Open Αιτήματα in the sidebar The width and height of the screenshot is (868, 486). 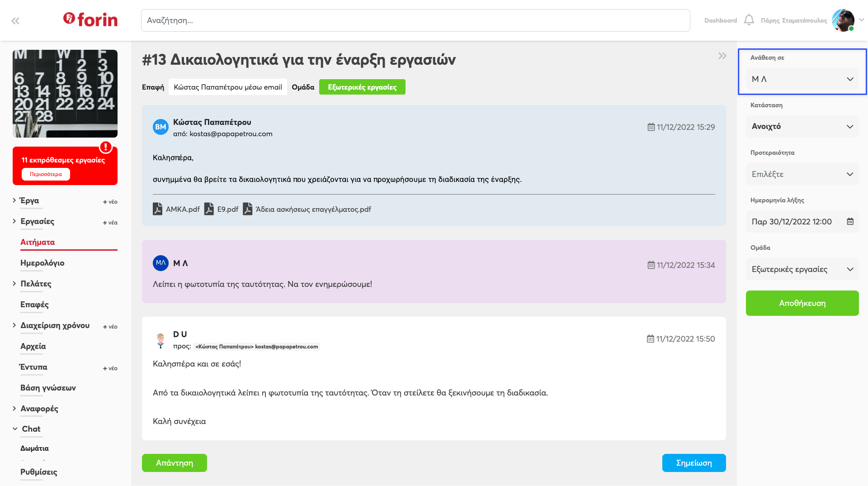pyautogui.click(x=38, y=242)
